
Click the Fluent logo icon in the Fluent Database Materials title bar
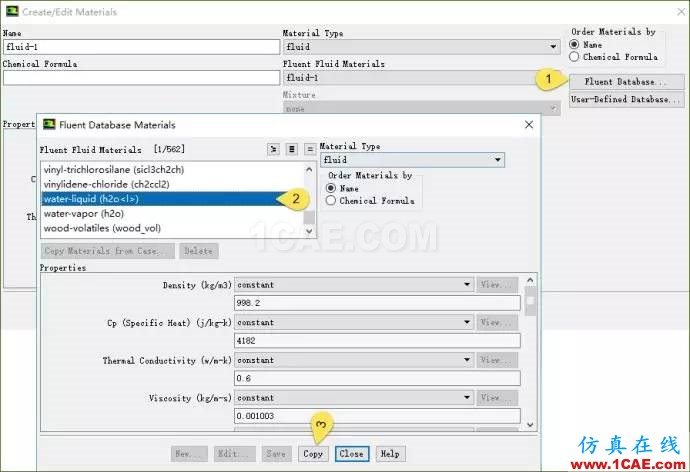point(49,124)
